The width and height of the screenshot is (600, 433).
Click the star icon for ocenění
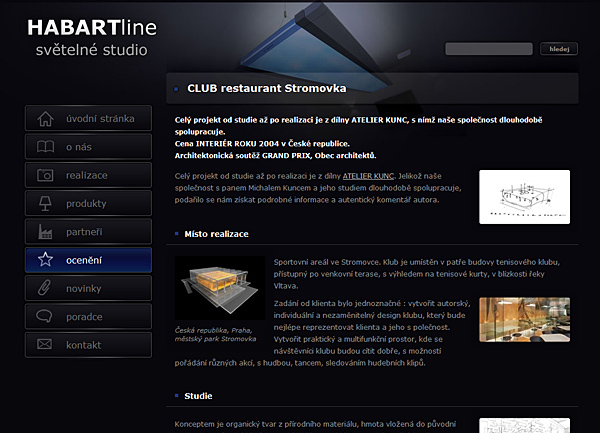click(x=45, y=260)
